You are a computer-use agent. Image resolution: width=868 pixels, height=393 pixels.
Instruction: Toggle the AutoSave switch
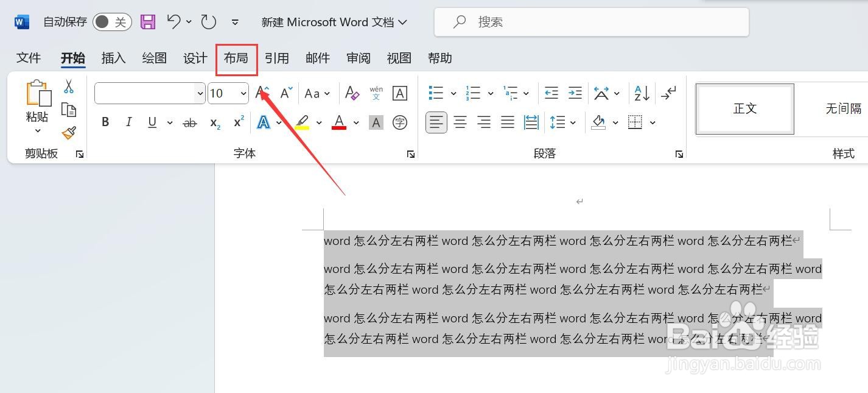pyautogui.click(x=111, y=21)
